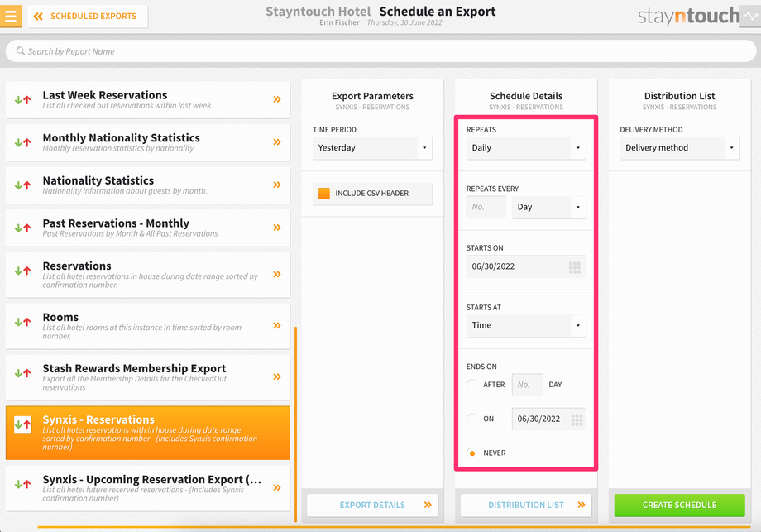Click the export arrows icon for Last Week Reservations

[x=23, y=100]
